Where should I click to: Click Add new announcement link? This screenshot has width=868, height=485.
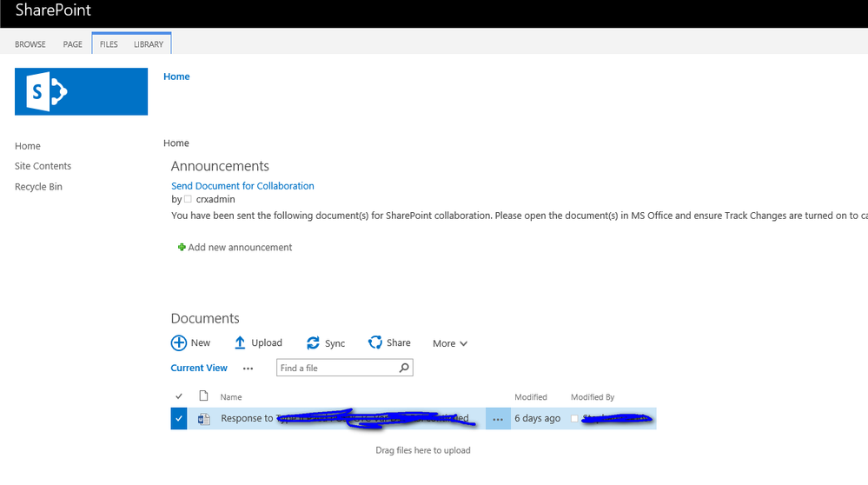point(240,248)
